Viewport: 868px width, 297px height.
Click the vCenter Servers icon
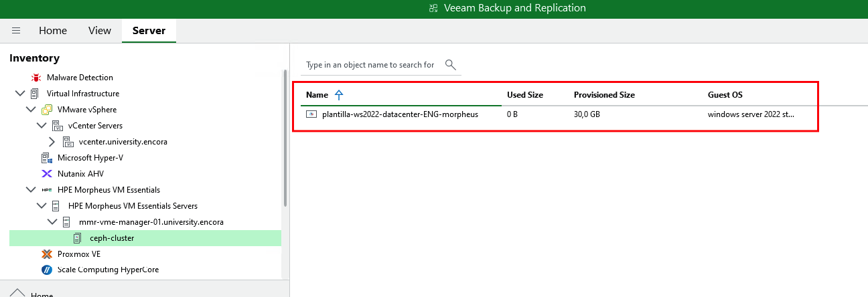click(57, 126)
